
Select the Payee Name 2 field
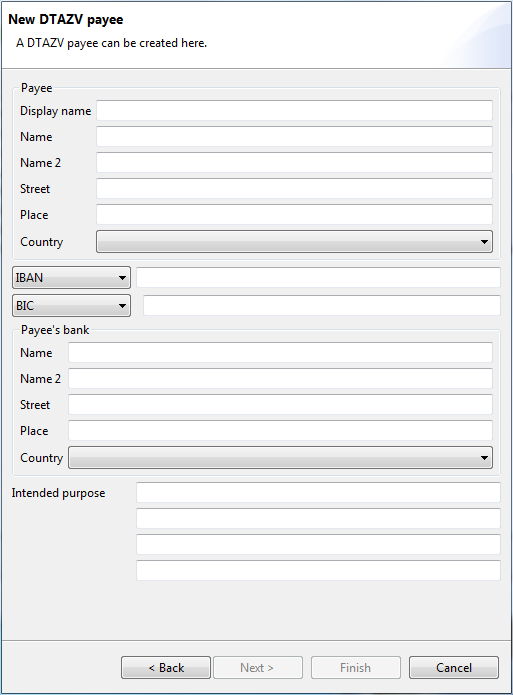(294, 163)
